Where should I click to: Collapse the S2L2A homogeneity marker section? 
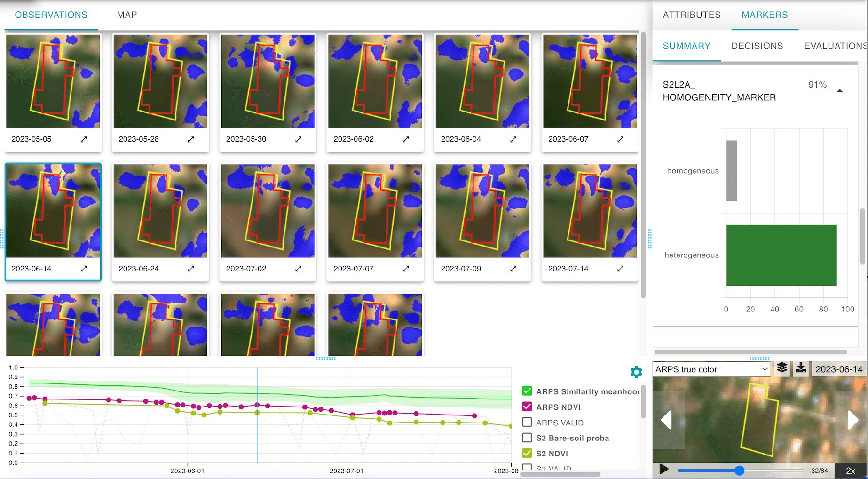click(x=840, y=91)
